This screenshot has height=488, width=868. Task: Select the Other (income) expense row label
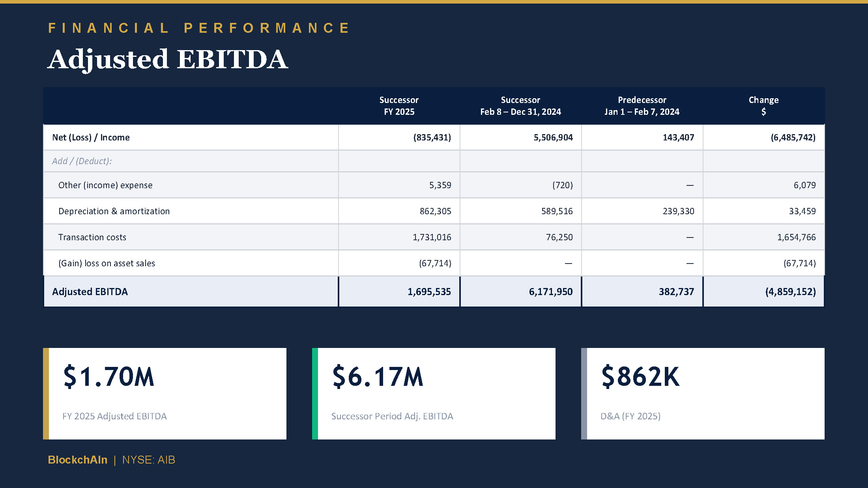click(105, 185)
